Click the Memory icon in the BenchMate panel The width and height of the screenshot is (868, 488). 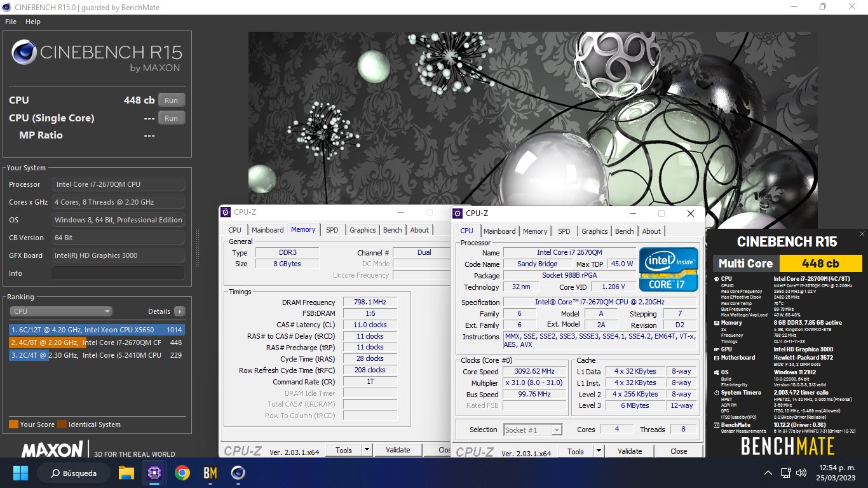pyautogui.click(x=716, y=323)
